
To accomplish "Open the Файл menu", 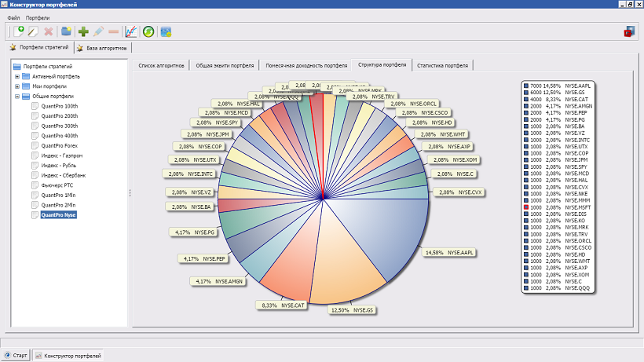I will click(13, 16).
